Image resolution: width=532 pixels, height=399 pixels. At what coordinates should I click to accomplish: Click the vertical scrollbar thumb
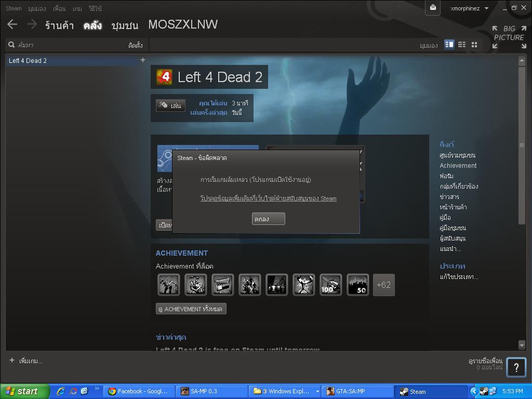522,145
